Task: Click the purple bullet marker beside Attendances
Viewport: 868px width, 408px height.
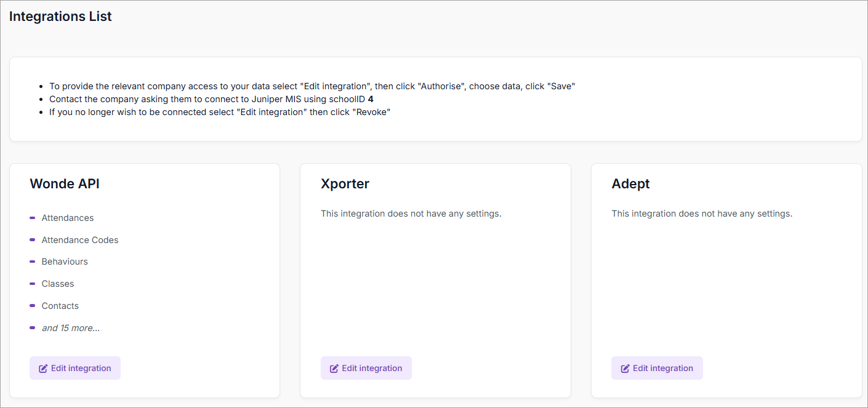Action: point(32,218)
